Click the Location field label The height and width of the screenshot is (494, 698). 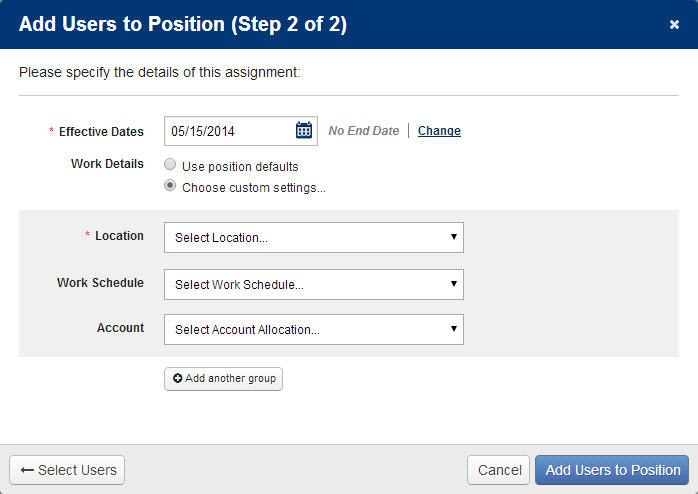119,236
